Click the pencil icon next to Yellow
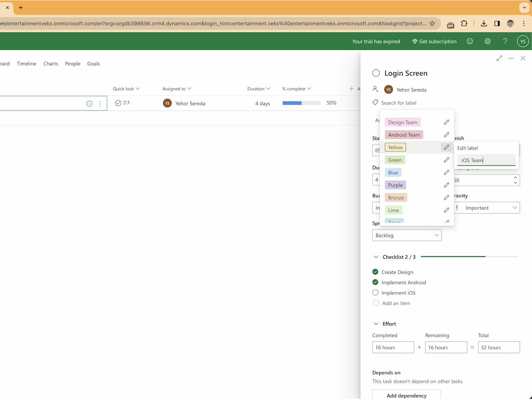This screenshot has width=532, height=399. [446, 147]
